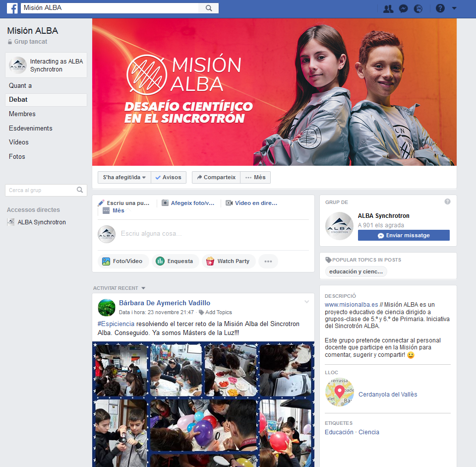The height and width of the screenshot is (467, 476).
Task: Open the Més options menu under cover
Action: (x=255, y=178)
